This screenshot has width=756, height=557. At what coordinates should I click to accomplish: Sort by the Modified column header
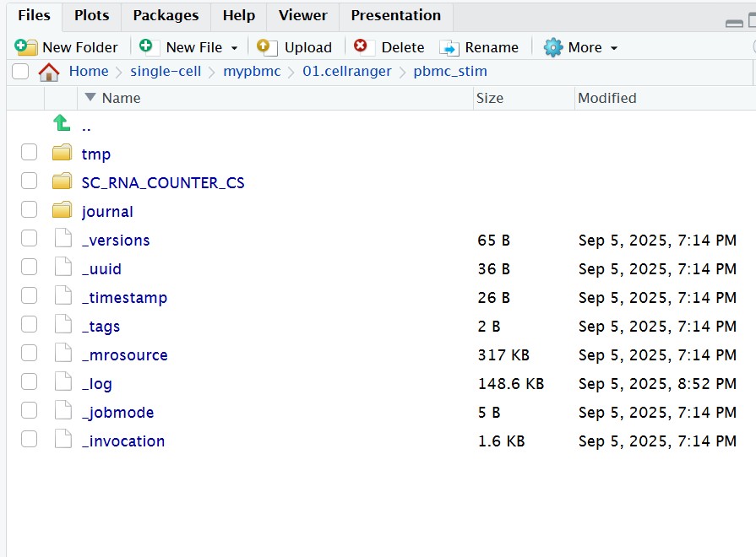coord(607,98)
